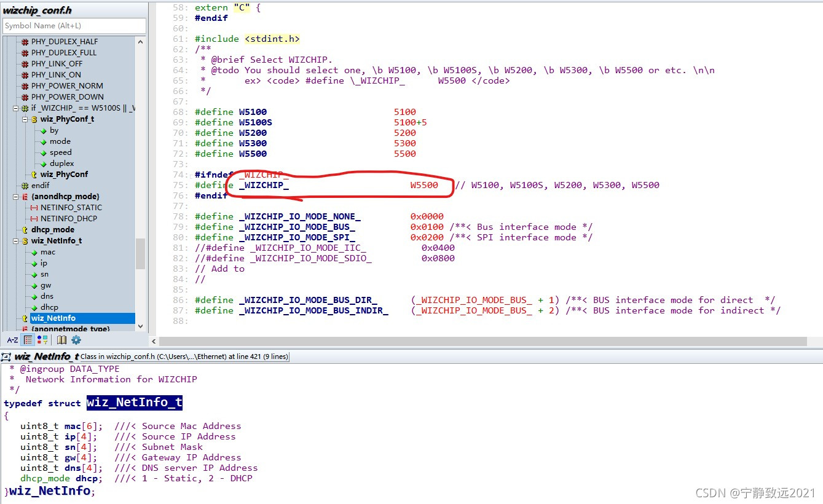Collapse the wiz_NetInfo_t struct node
The height and width of the screenshot is (504, 823).
point(16,241)
